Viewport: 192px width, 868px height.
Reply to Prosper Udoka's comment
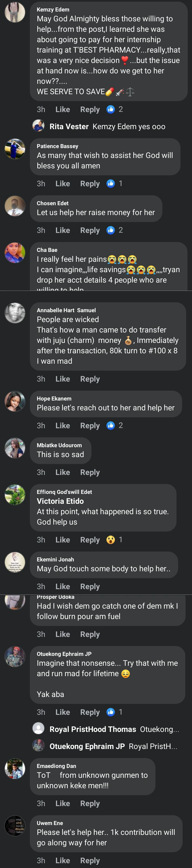click(x=90, y=635)
